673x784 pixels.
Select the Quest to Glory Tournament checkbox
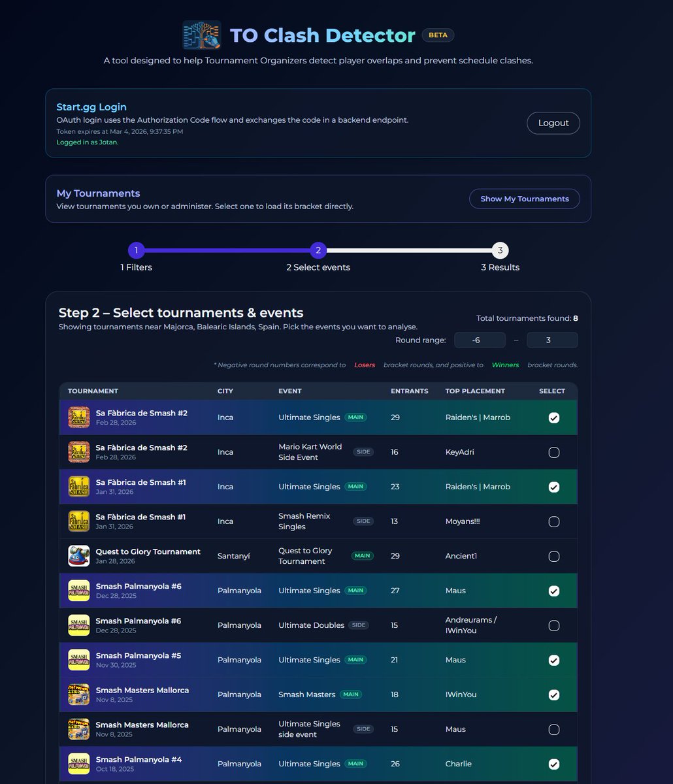[x=554, y=556]
